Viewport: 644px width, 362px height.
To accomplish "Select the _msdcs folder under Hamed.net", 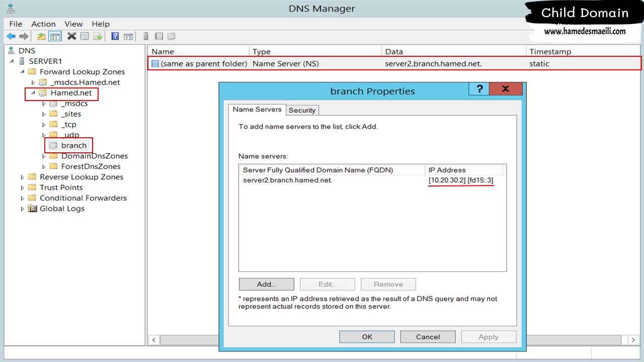I will (74, 104).
